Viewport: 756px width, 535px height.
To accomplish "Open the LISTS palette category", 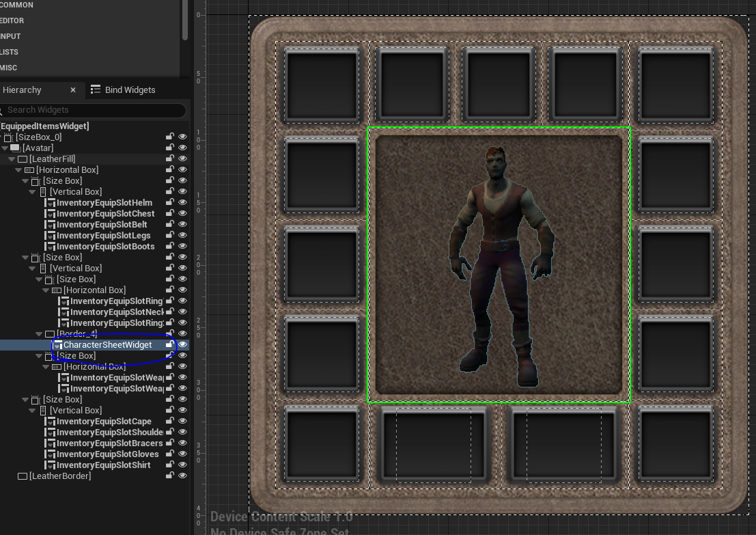I will [x=9, y=52].
